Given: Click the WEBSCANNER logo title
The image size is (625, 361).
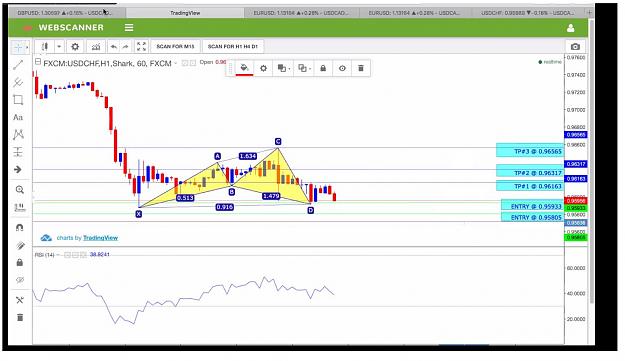Looking at the screenshot, I should (71, 27).
